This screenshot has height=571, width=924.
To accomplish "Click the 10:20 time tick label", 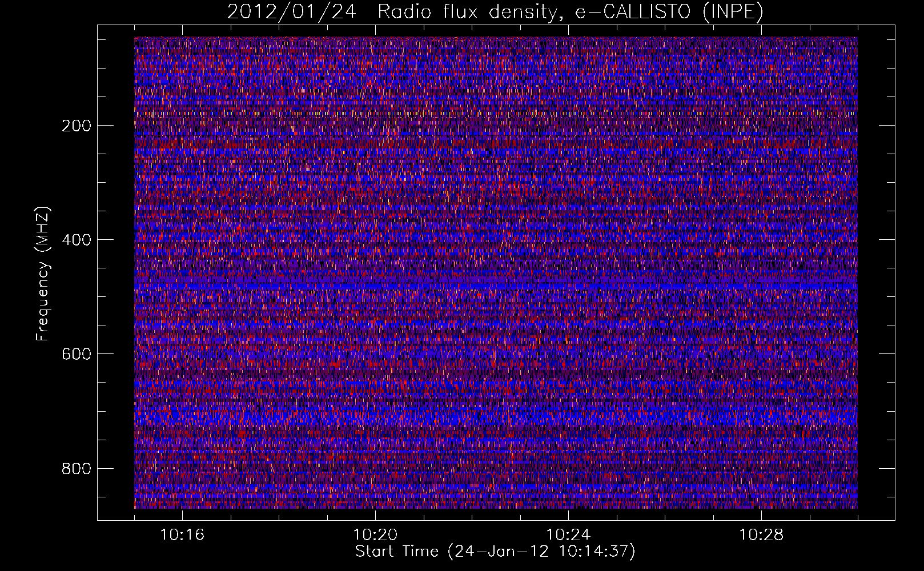I will click(375, 535).
